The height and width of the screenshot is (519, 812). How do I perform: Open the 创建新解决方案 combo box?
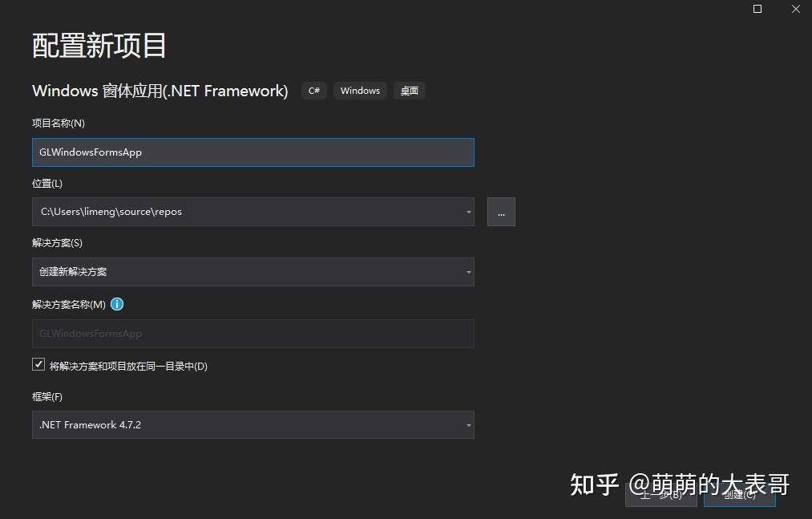240,272
